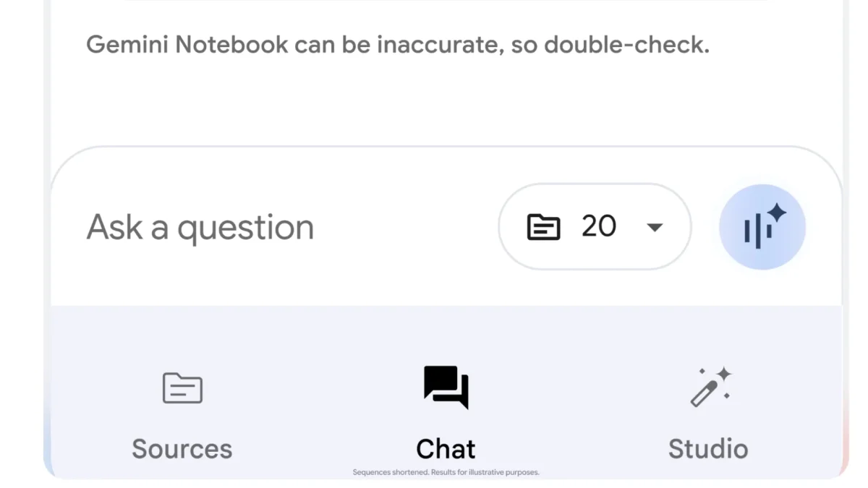This screenshot has height=488, width=868.
Task: Expand the dropdown arrow next to 20
Action: click(x=654, y=227)
